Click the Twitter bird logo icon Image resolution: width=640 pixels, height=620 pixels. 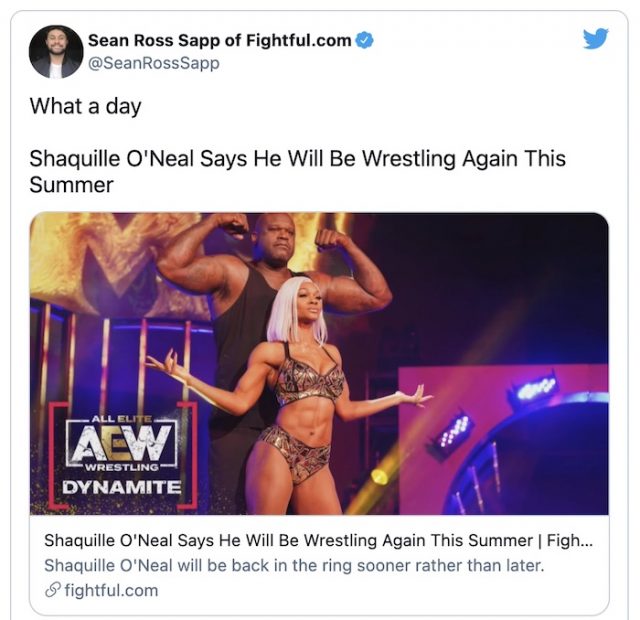pyautogui.click(x=596, y=38)
